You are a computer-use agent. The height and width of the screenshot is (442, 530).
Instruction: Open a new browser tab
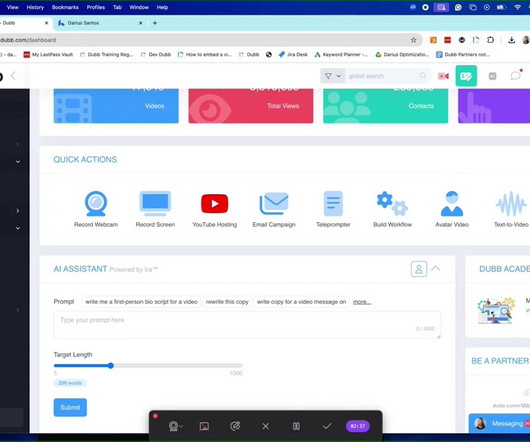pyautogui.click(x=155, y=23)
